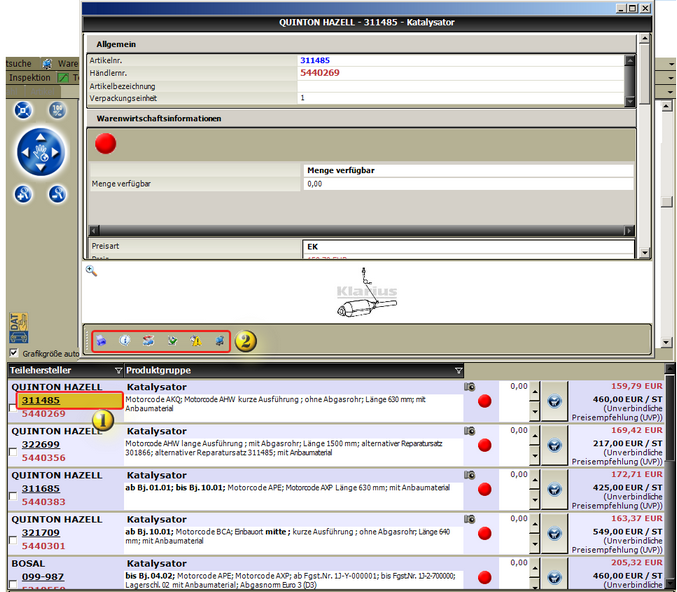Pan the graphic upward with arrow
The height and width of the screenshot is (592, 677).
tap(41, 137)
